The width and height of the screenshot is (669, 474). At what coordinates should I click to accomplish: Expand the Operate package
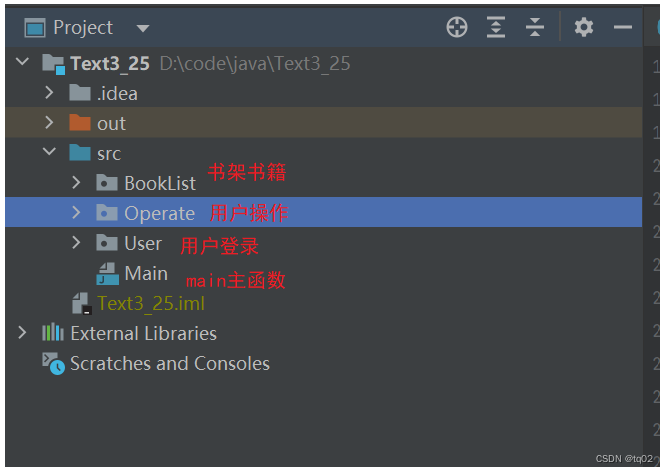point(77,213)
